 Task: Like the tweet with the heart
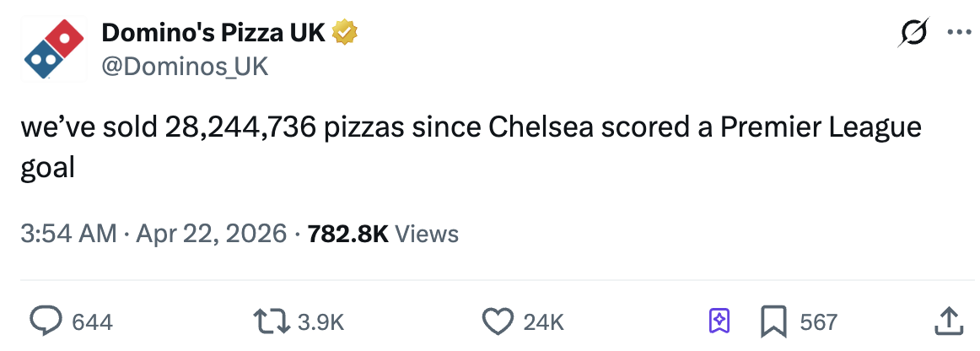pyautogui.click(x=498, y=321)
